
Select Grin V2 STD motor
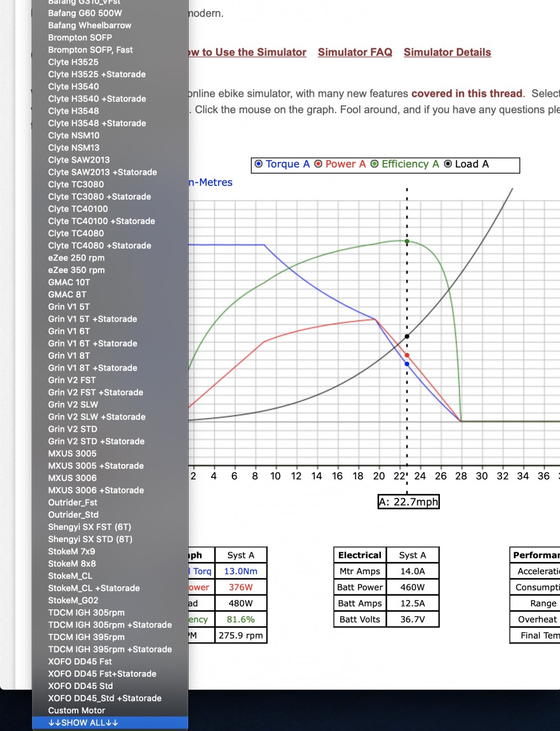pos(110,429)
